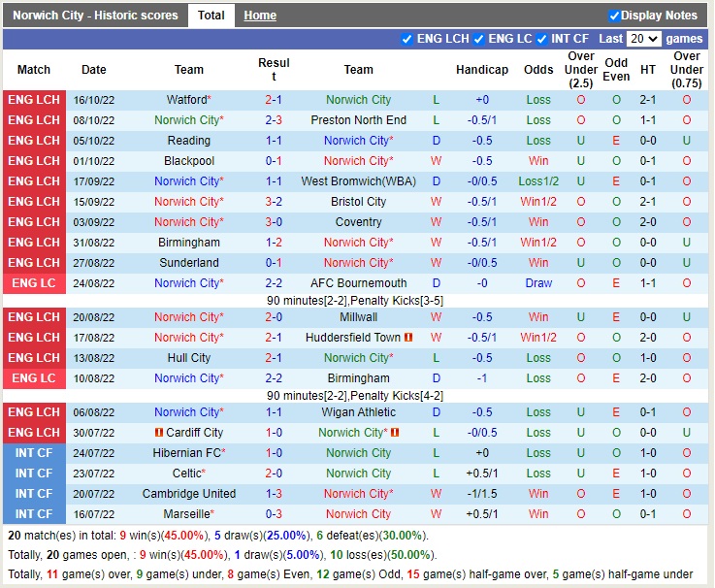Open the Last 20 games dropdown
Screen dimensions: 715x588
click(643, 39)
